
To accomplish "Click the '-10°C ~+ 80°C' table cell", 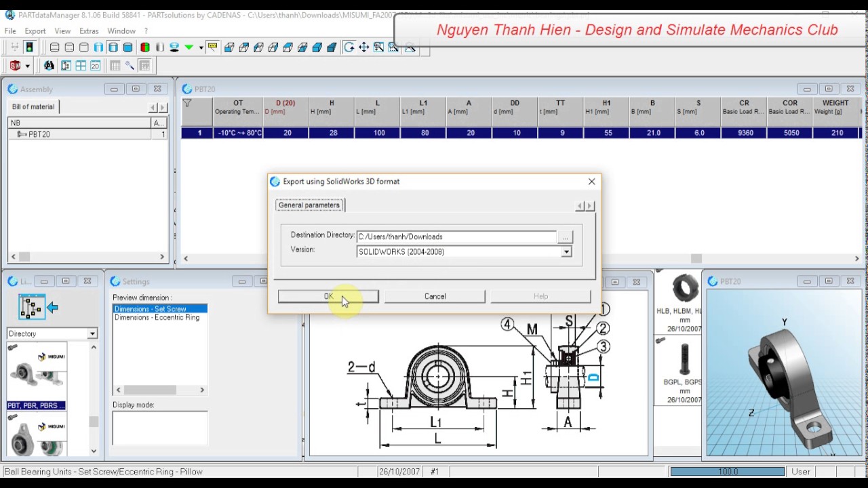I will pos(238,133).
